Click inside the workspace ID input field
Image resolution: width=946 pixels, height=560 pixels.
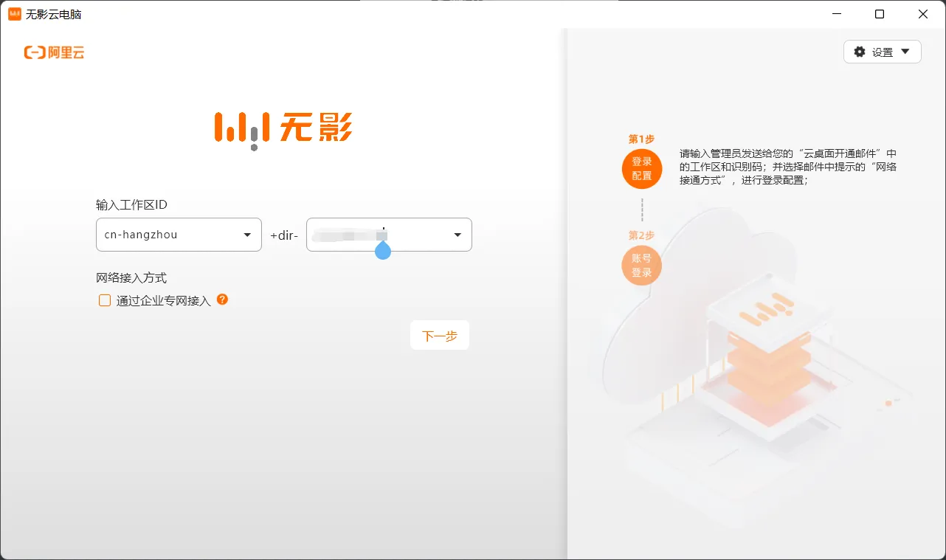[389, 235]
